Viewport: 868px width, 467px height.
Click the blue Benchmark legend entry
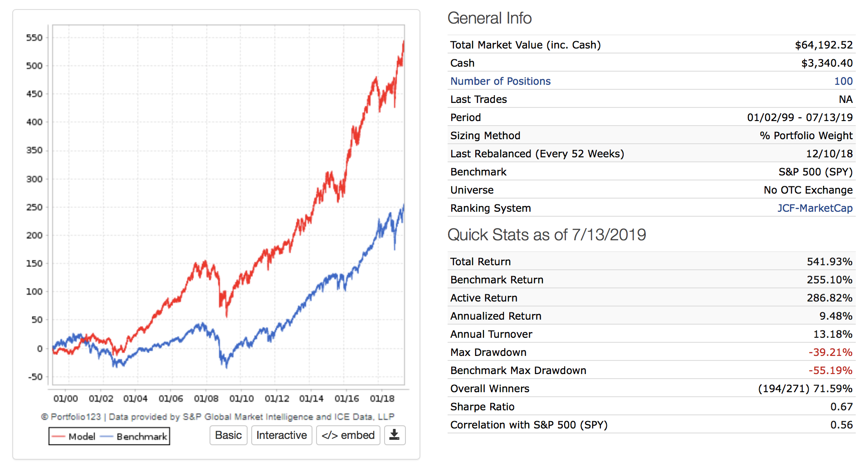pos(134,437)
